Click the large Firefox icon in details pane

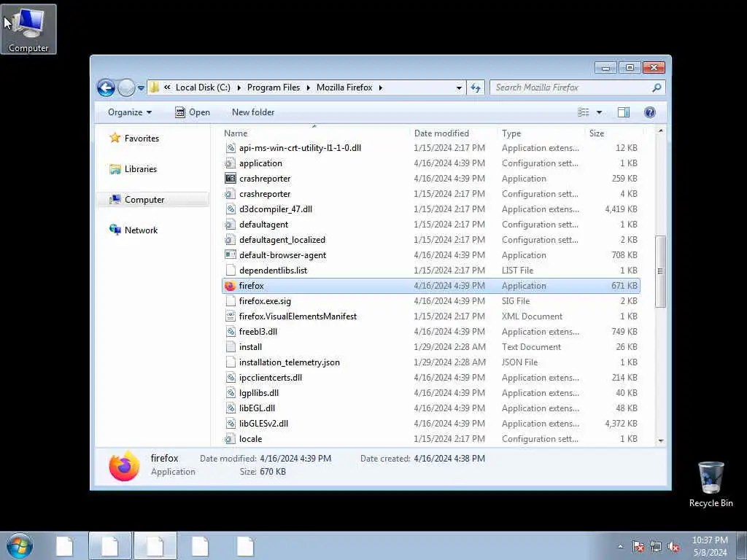124,466
